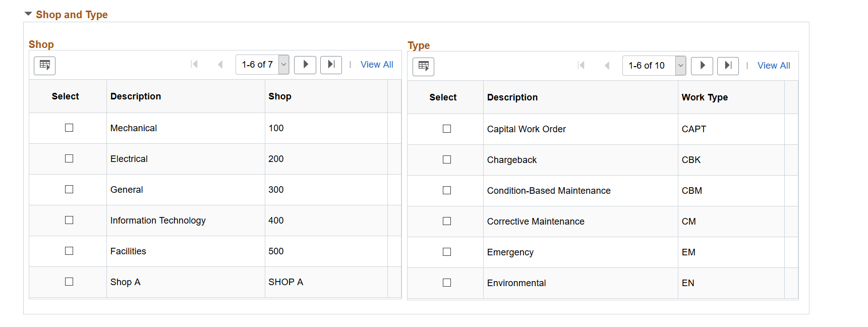
Task: Go to next page in Type grid
Action: (702, 66)
